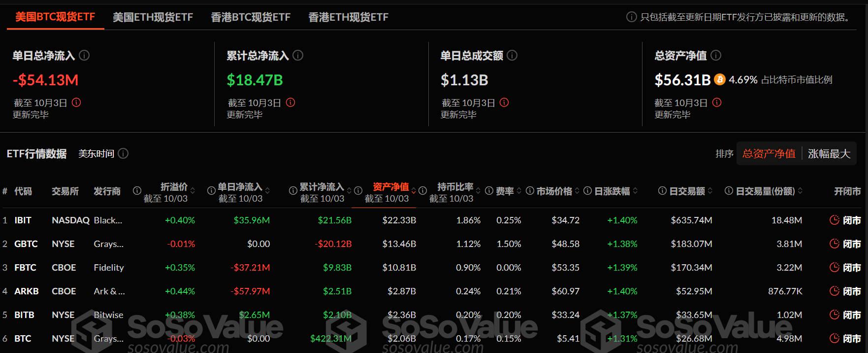Click red alert icon under $56.31B date

click(717, 103)
